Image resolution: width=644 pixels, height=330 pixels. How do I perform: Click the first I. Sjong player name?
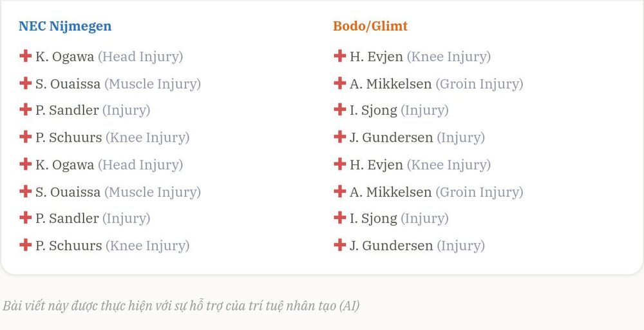[374, 111]
